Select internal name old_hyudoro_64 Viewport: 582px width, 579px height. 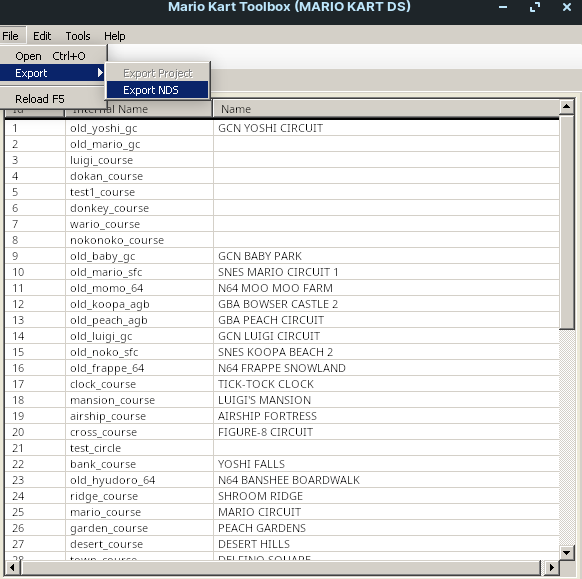click(x=139, y=480)
